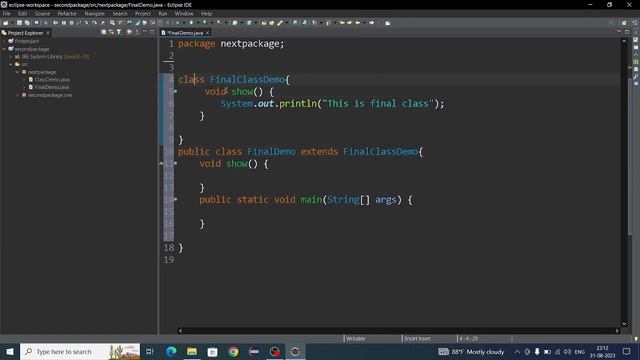Collapse the secondpackage project node
Screen dimensions: 640x360
click(4, 49)
